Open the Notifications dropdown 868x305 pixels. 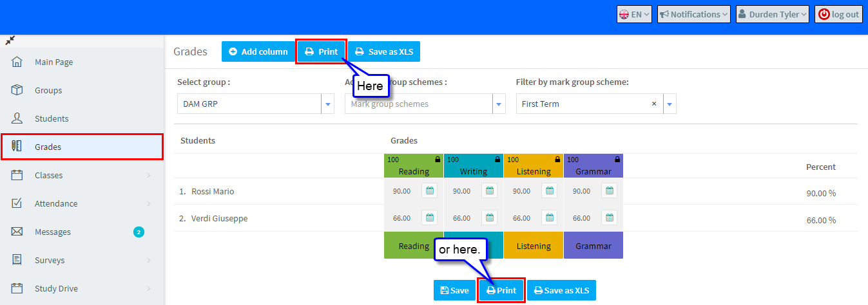tap(693, 15)
